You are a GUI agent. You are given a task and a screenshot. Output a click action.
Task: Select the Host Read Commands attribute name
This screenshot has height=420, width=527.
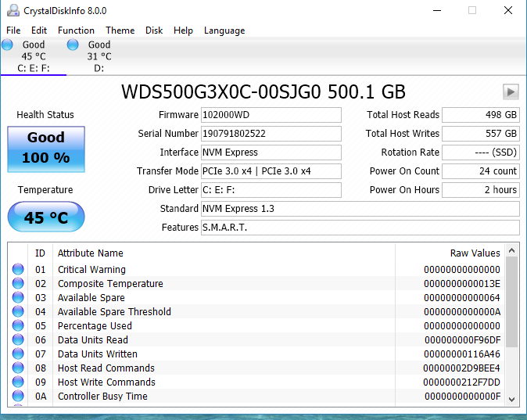pyautogui.click(x=106, y=368)
